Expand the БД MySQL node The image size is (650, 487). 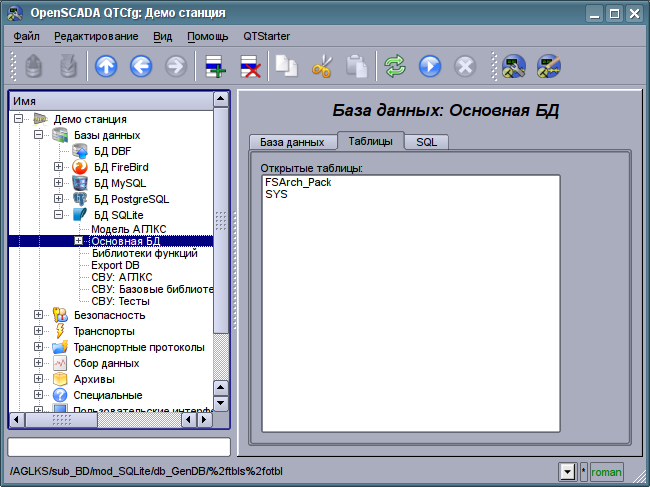[x=58, y=183]
